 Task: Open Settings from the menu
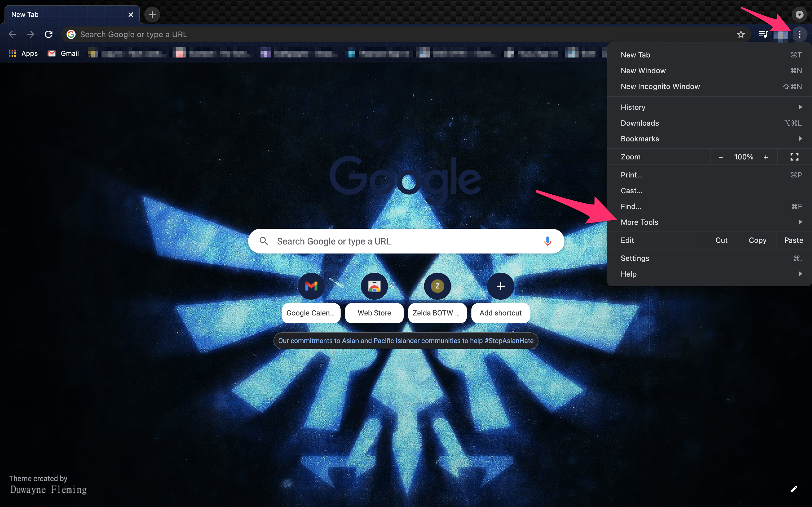point(635,258)
